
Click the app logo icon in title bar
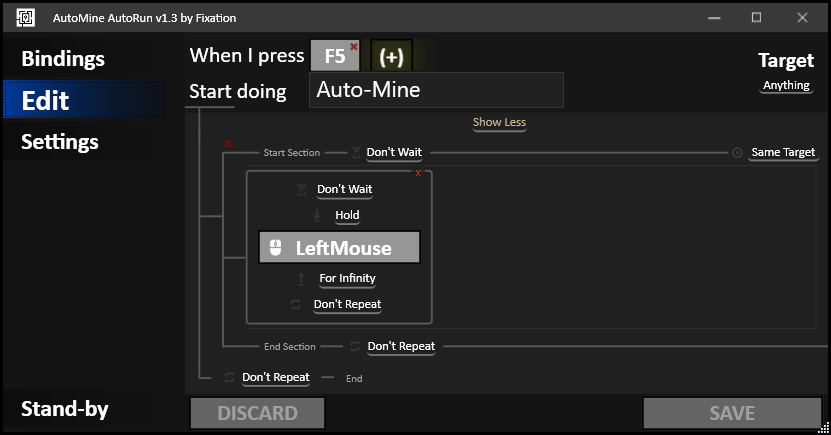(x=25, y=17)
